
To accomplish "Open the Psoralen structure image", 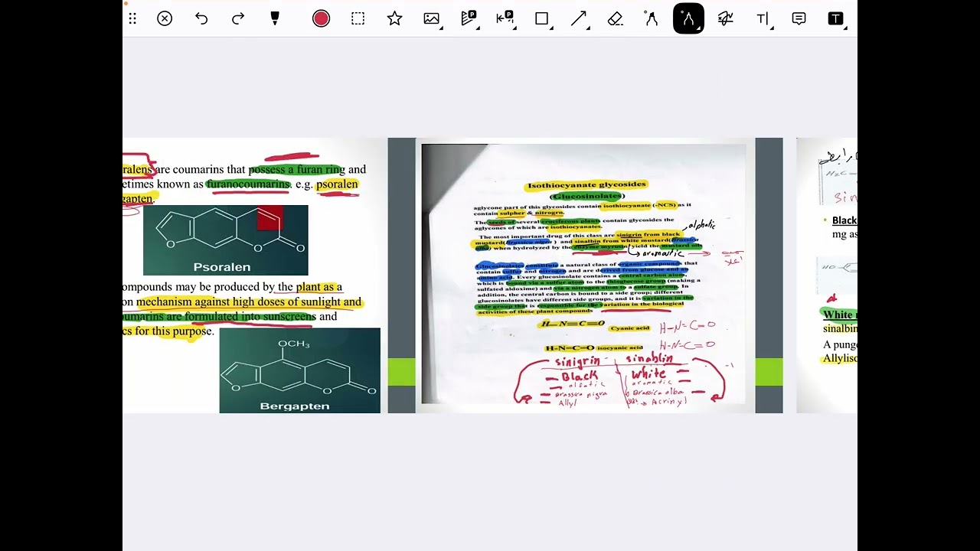I will [226, 240].
